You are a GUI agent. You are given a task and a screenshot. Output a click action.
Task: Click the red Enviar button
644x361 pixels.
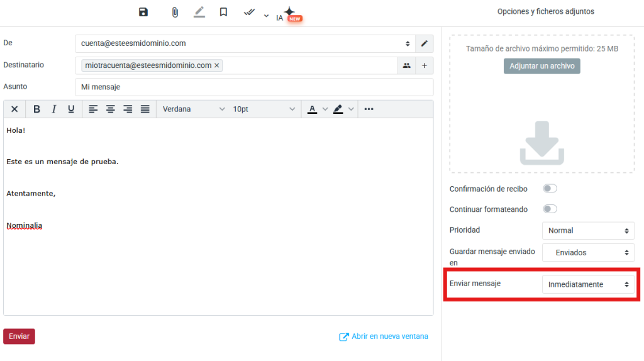tap(19, 336)
